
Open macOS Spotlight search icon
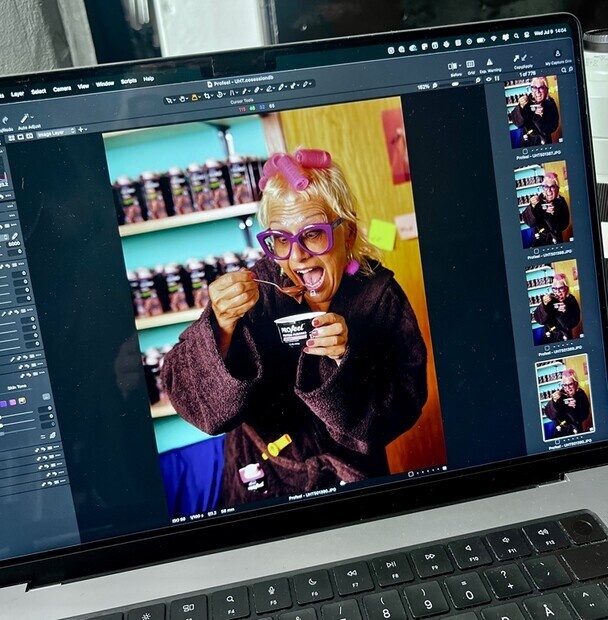[516, 36]
